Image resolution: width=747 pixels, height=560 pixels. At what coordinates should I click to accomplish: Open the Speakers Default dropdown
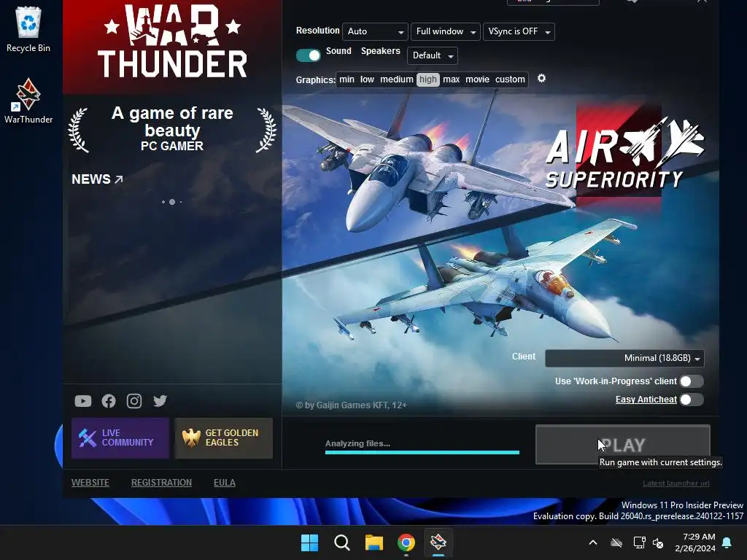point(433,55)
